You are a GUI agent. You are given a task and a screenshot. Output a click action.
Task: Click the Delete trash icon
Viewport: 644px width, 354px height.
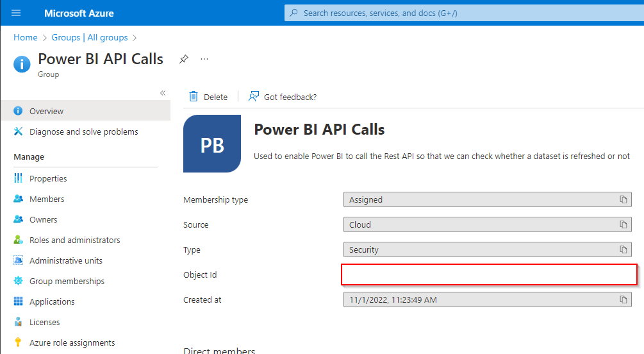[194, 97]
